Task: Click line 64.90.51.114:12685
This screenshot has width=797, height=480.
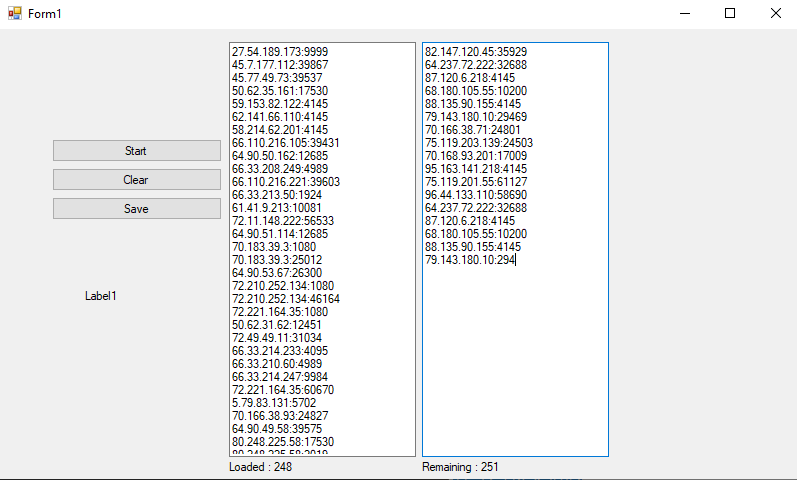Action: pyautogui.click(x=280, y=234)
